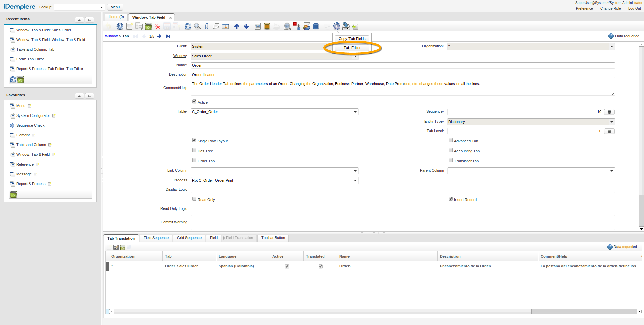Open the Chat speech bubbles icon
The width and height of the screenshot is (644, 325).
click(216, 26)
